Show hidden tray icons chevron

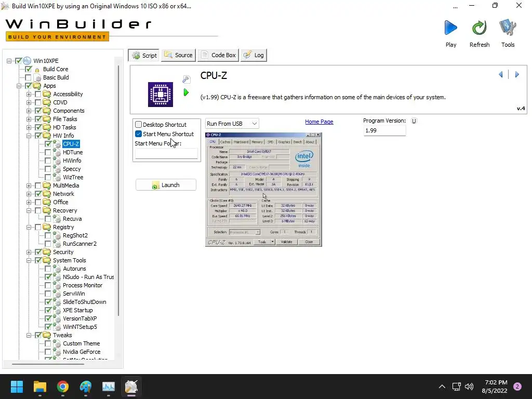(442, 387)
